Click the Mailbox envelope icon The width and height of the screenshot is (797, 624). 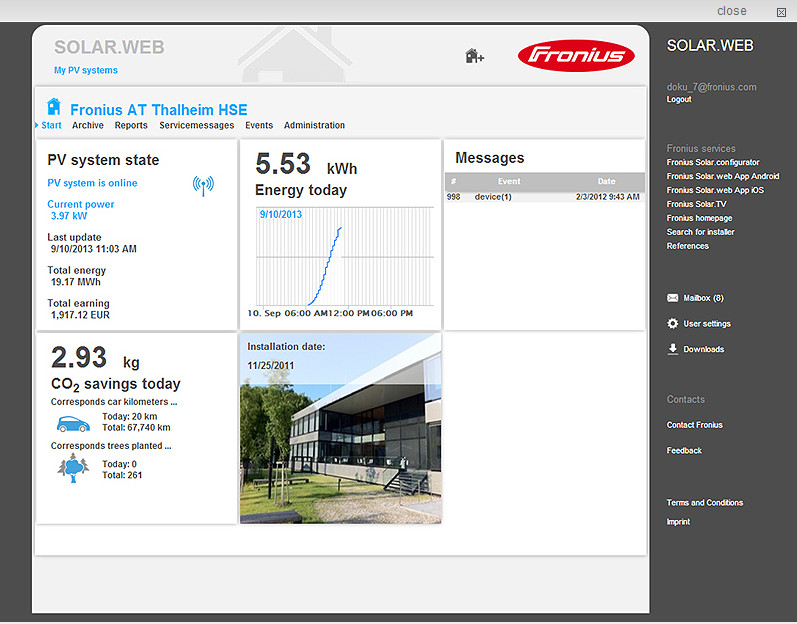672,298
